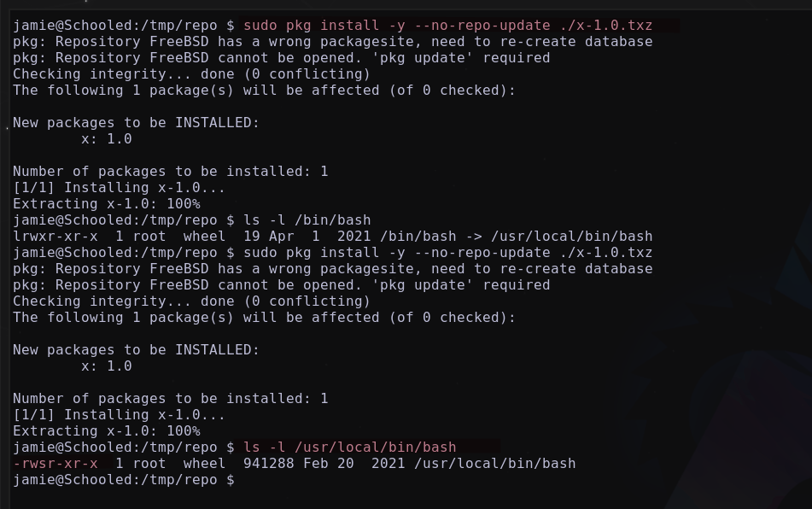The image size is (812, 509).
Task: Click the second 'x: 1.0' package entry
Action: click(x=107, y=366)
